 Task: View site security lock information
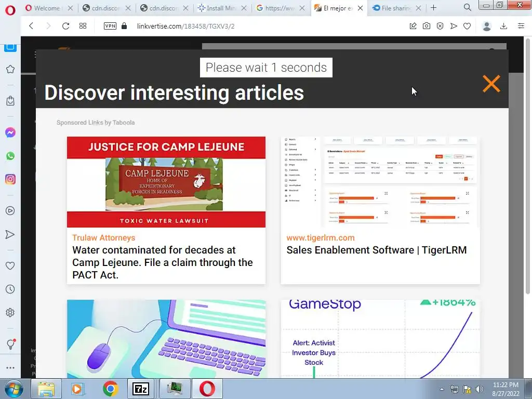[x=124, y=26]
